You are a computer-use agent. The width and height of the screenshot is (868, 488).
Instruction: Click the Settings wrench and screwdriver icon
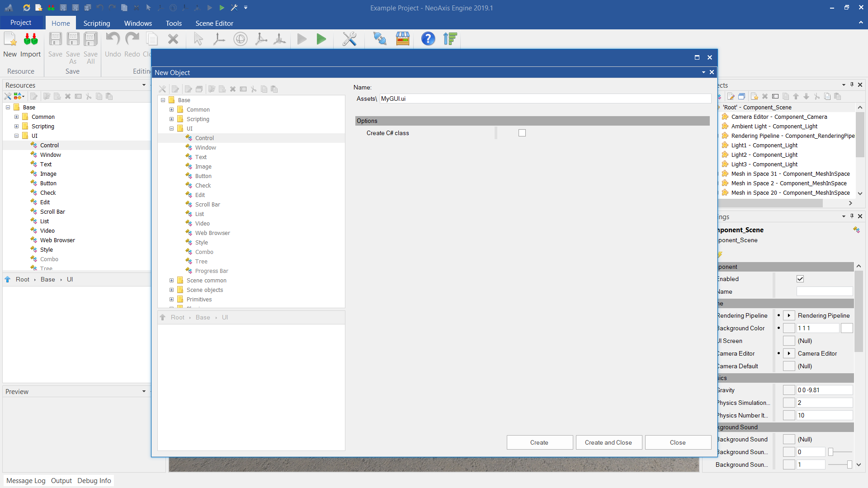[349, 39]
